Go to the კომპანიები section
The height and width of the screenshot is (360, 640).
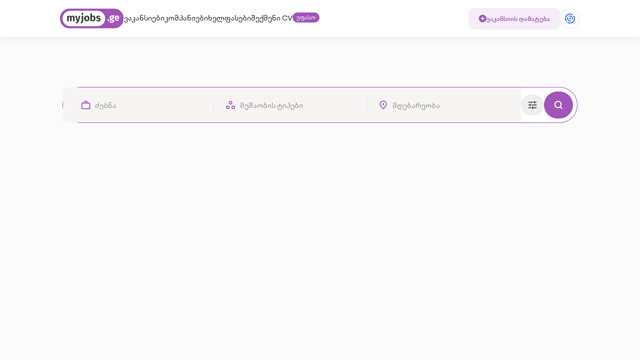coord(187,18)
